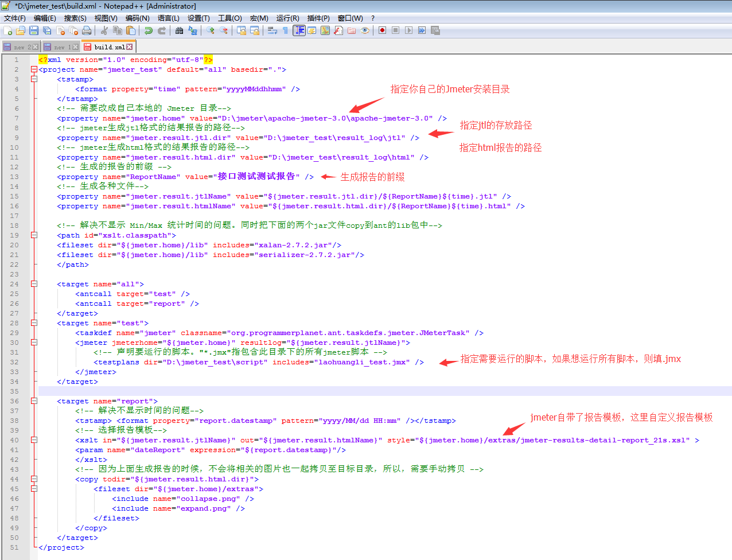Image resolution: width=732 pixels, height=560 pixels.
Task: Collapse the path xslt.classpath fold marker
Action: pos(34,235)
